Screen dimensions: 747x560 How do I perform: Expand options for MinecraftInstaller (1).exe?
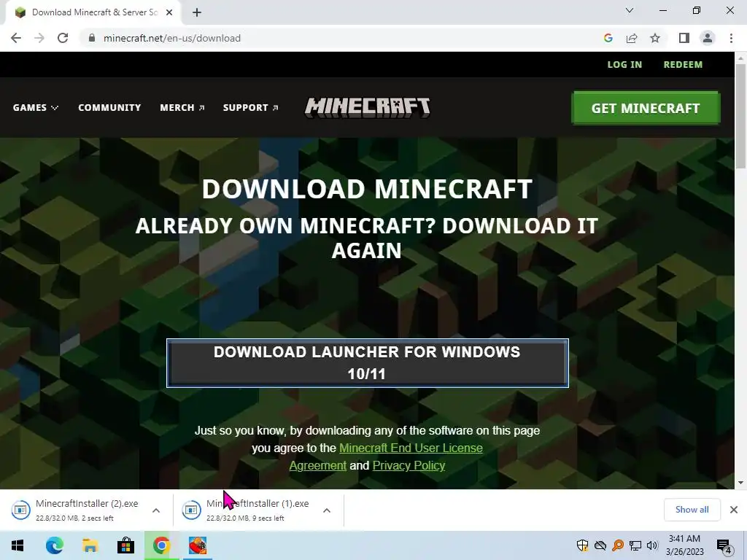point(326,510)
